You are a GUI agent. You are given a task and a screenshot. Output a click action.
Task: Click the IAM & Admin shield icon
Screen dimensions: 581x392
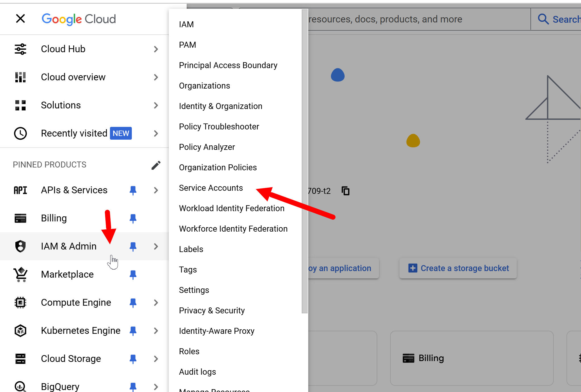coord(20,246)
